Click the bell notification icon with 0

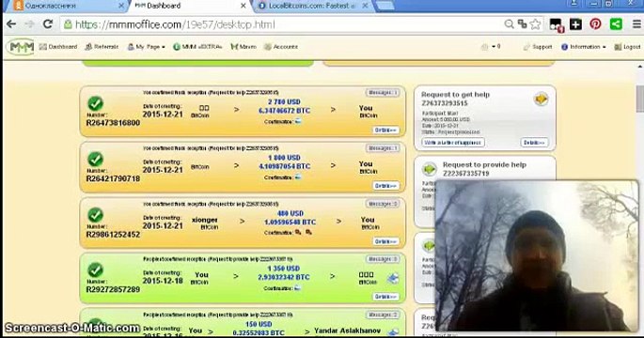pyautogui.click(x=491, y=47)
